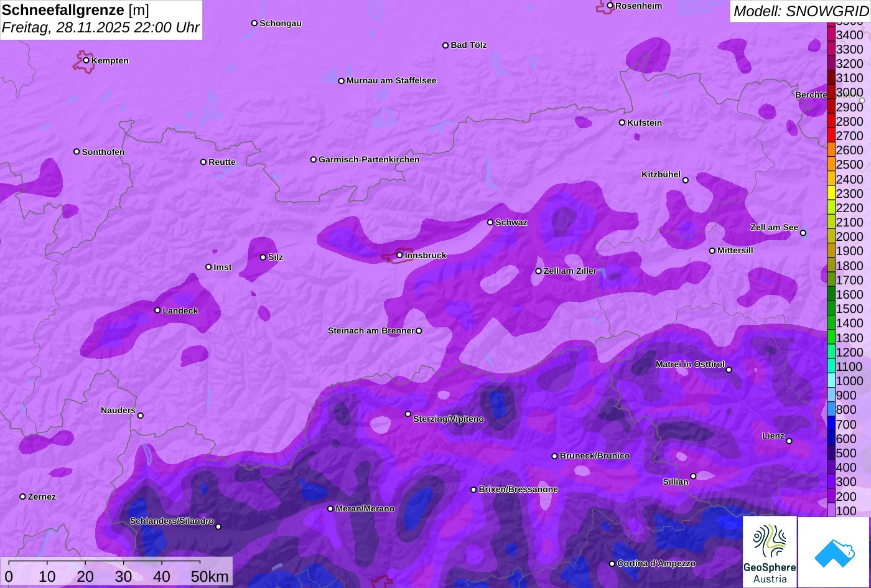
Task: Click the 2000 legend value
Action: [x=850, y=236]
